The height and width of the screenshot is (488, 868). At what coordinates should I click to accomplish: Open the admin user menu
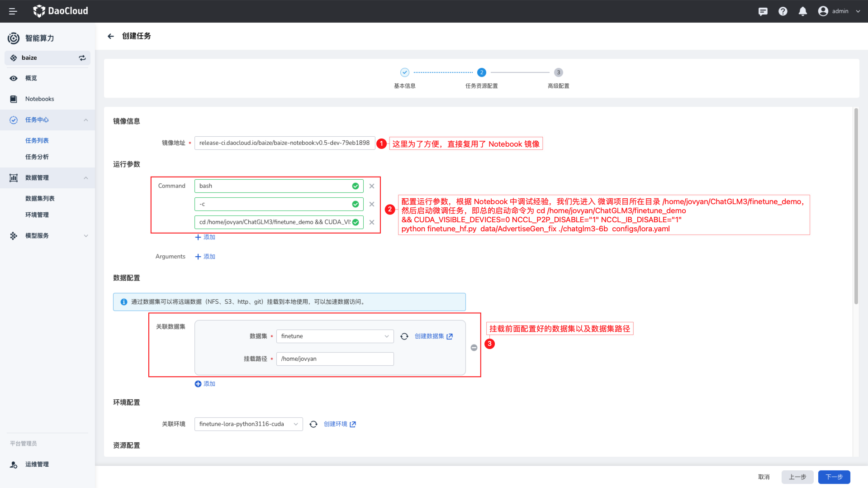click(839, 11)
